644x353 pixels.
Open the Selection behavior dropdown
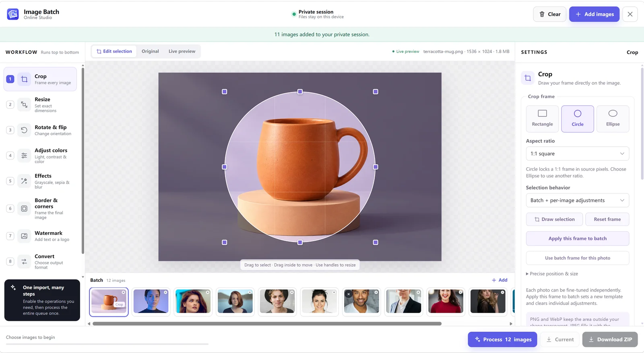click(x=578, y=200)
